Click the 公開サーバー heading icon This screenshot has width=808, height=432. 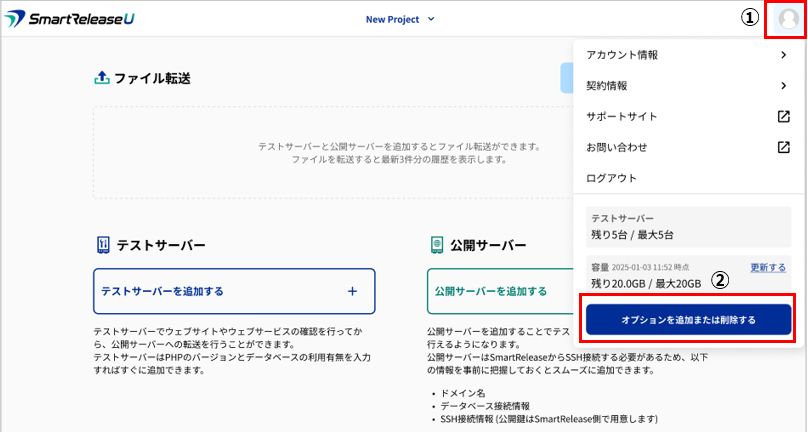click(436, 245)
